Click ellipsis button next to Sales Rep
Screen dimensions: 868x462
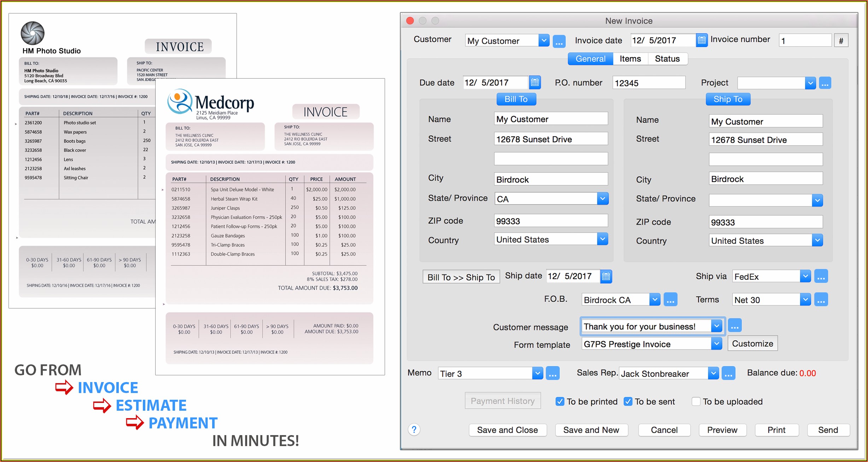(728, 374)
